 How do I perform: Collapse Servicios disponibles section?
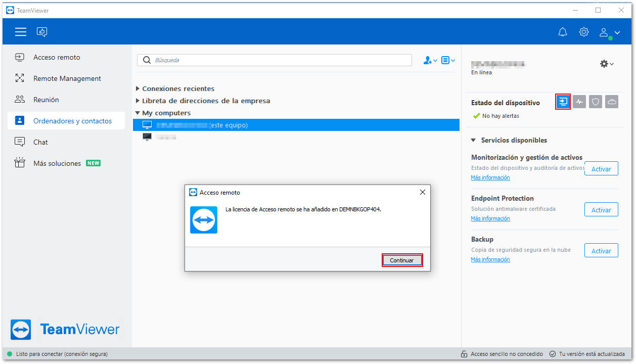click(x=509, y=140)
